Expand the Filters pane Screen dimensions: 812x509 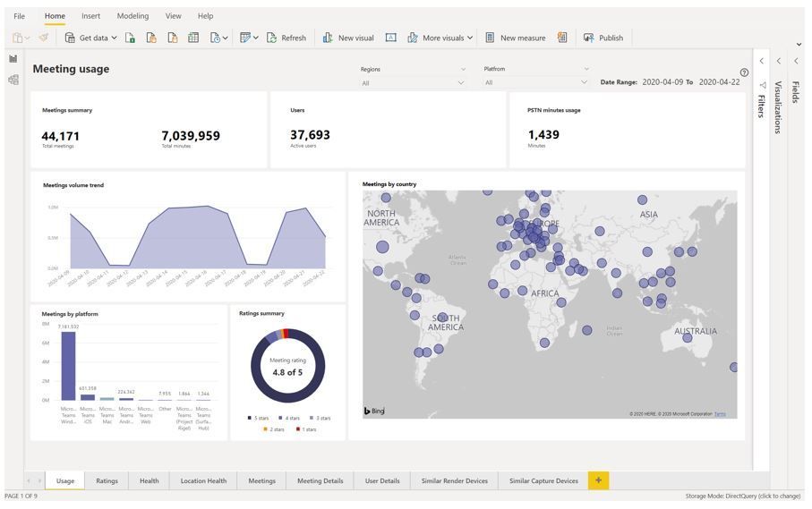[761, 61]
